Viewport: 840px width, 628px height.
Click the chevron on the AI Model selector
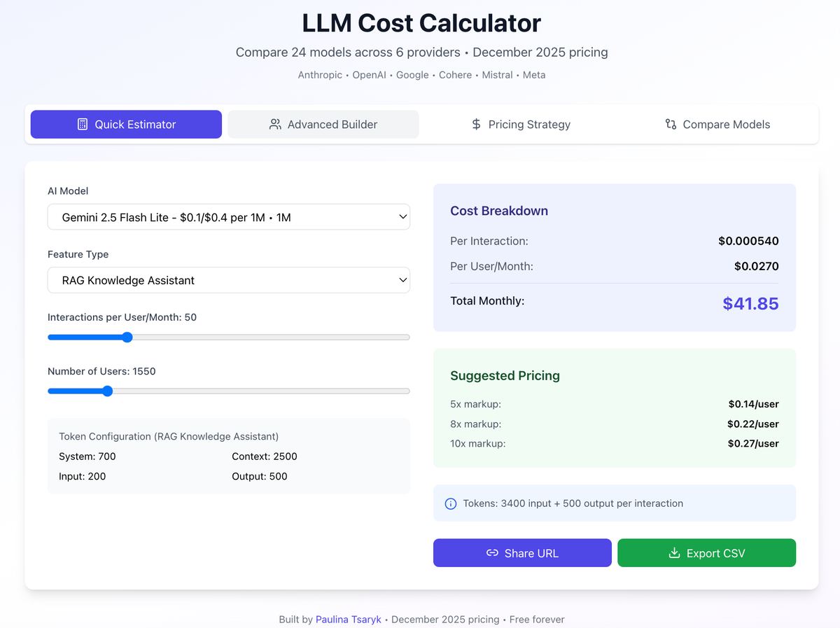coord(403,217)
